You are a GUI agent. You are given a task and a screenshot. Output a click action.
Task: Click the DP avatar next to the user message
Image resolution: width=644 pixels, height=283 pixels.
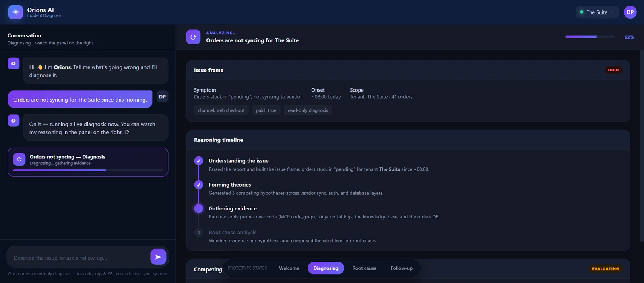162,96
